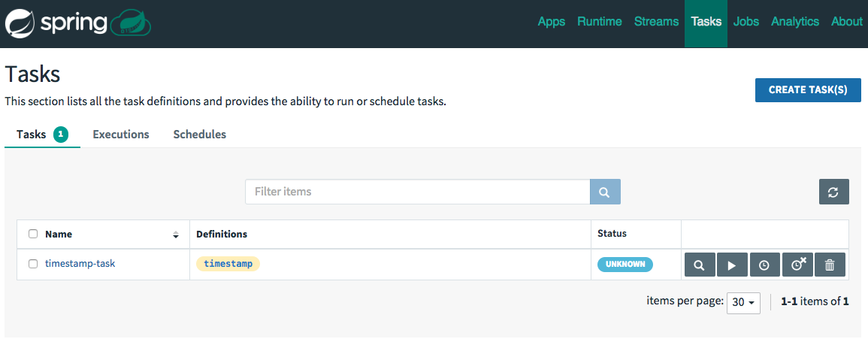Image resolution: width=868 pixels, height=342 pixels.
Task: Check the timestamp-task row checkbox
Action: click(33, 264)
